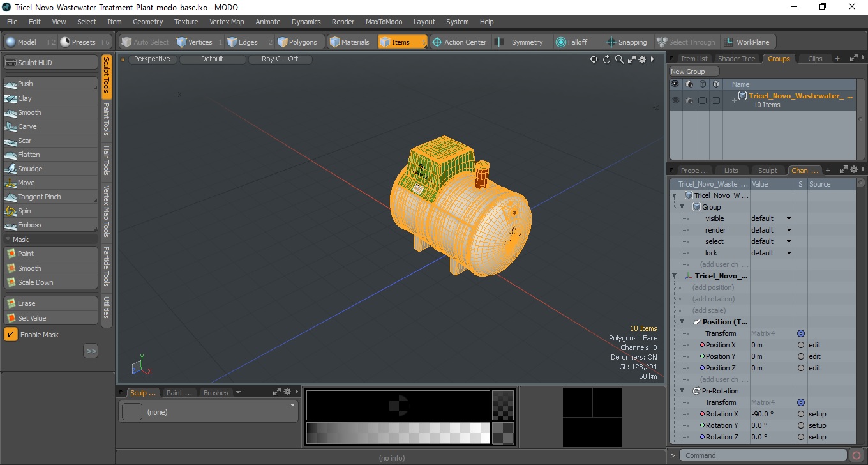Click the viewport pan move icon
Image resolution: width=868 pixels, height=465 pixels.
594,59
